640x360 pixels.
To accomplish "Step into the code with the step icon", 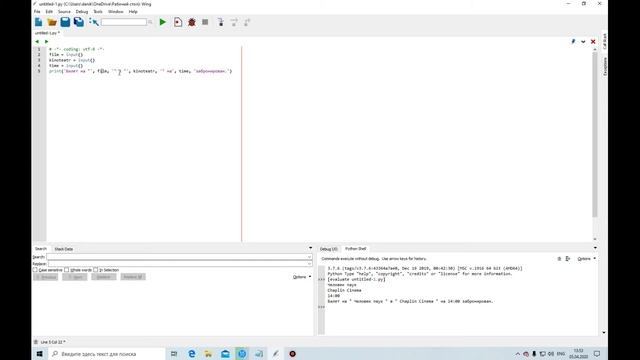I will coord(221,22).
